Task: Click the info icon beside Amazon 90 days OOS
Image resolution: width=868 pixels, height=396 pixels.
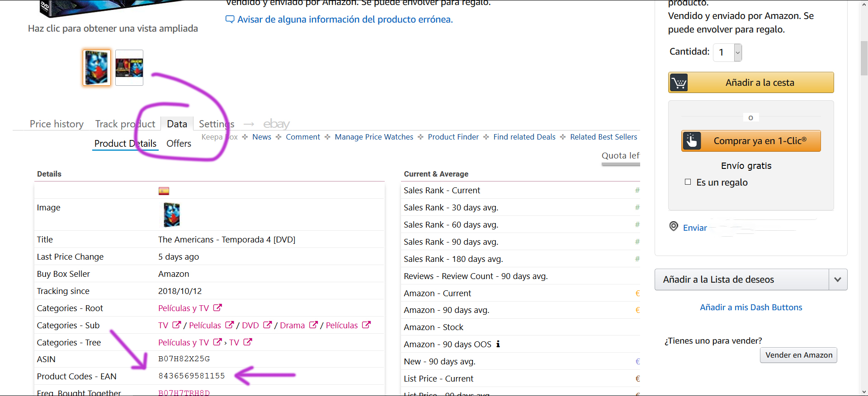Action: 498,344
